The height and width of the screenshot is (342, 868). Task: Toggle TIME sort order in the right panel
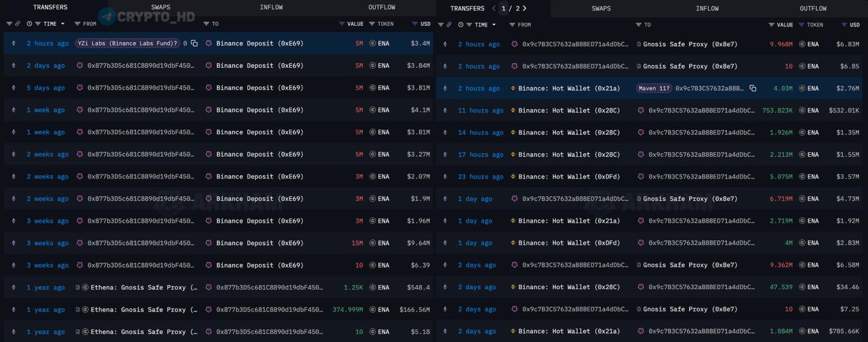click(494, 25)
